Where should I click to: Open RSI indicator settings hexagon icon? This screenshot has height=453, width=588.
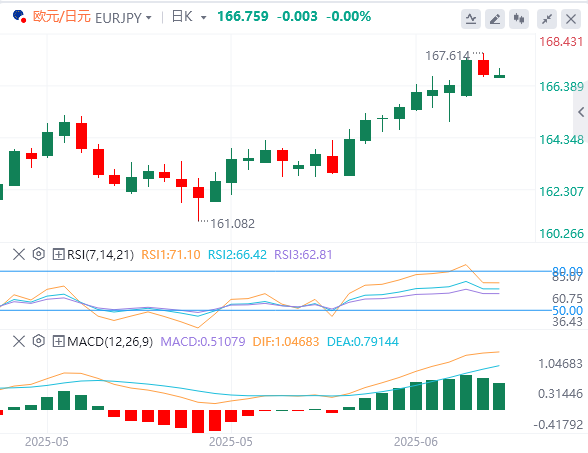(39, 254)
